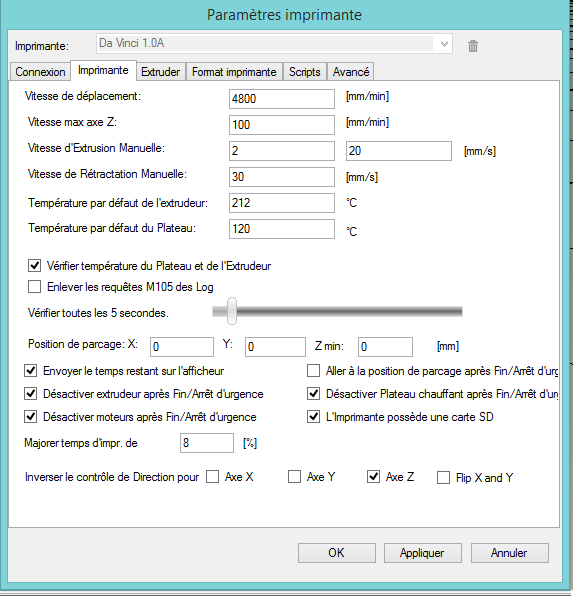This screenshot has height=598, width=573.
Task: Enable Aller à la position de parcage
Action: coord(314,371)
